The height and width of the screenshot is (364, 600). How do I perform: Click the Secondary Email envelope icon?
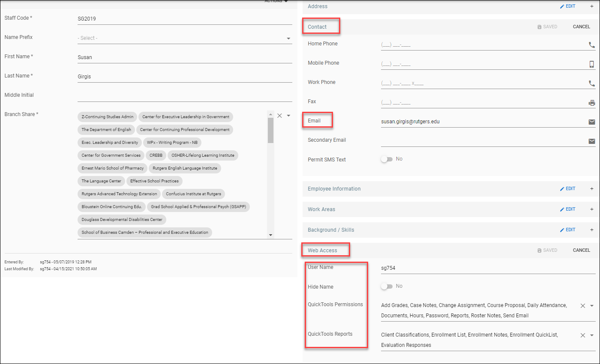(x=592, y=141)
